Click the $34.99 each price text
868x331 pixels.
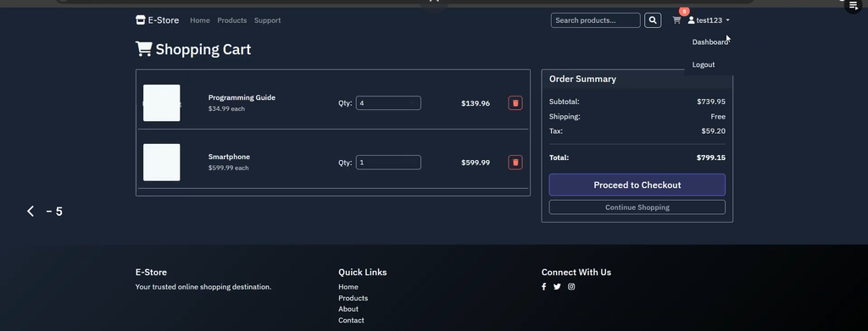pyautogui.click(x=226, y=109)
